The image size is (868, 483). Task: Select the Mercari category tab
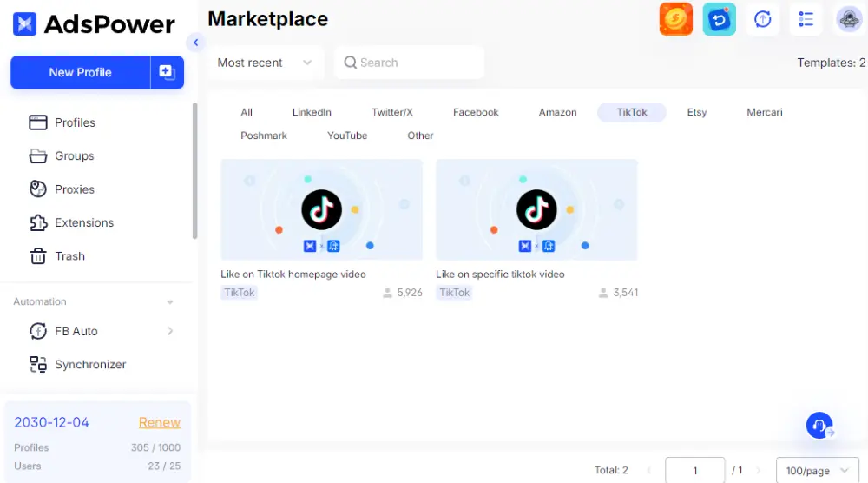coord(765,112)
